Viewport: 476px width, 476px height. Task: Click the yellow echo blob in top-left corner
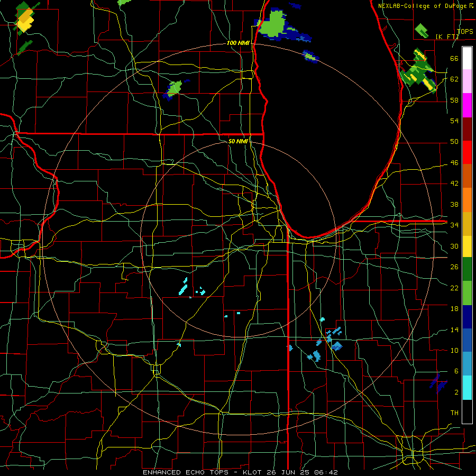pyautogui.click(x=25, y=20)
